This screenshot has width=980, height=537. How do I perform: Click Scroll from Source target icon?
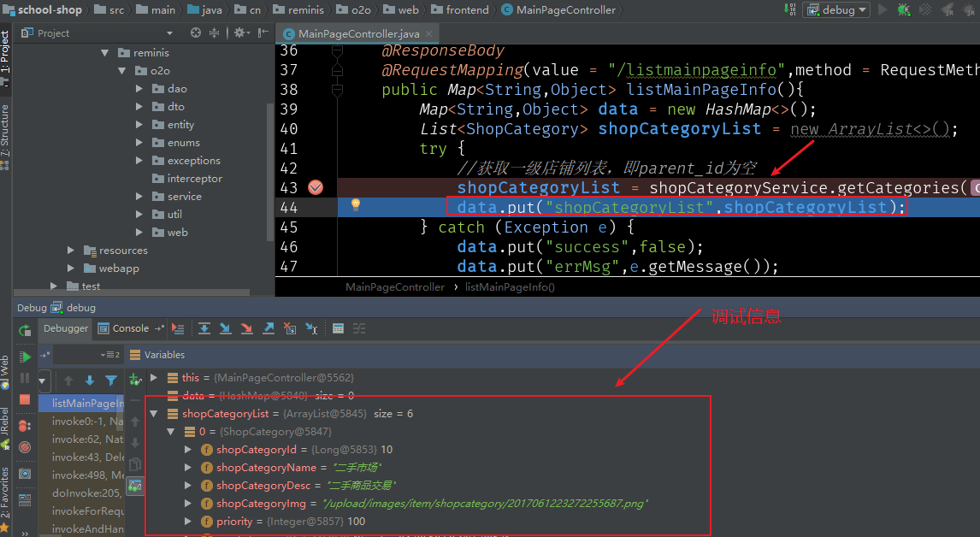pyautogui.click(x=196, y=33)
